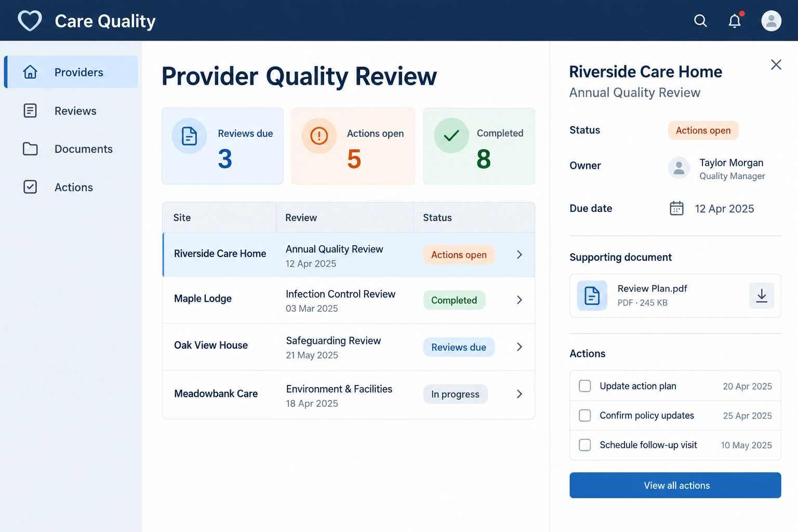Screen dimensions: 798x532
Task: Click the Care Quality heart logo
Action: coord(30,21)
